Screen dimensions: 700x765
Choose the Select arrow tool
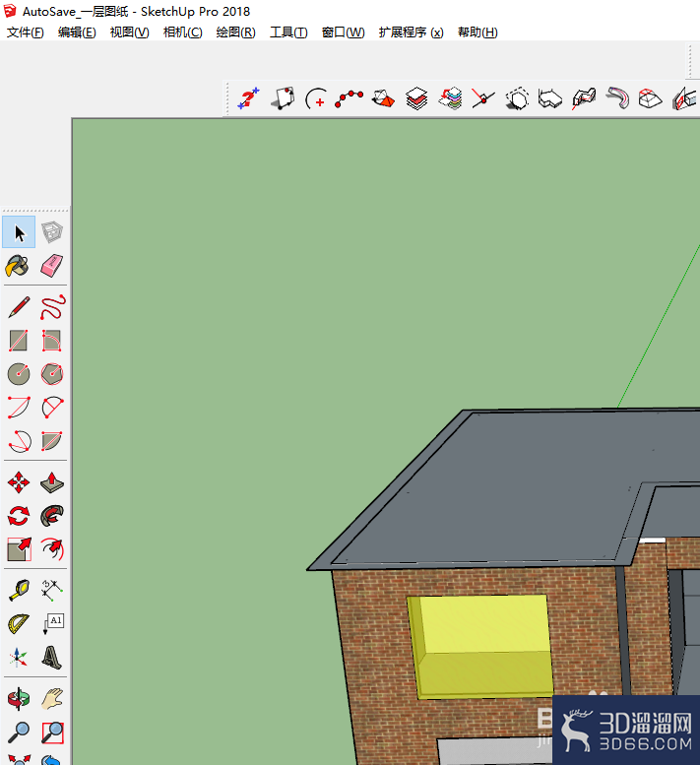(x=19, y=232)
